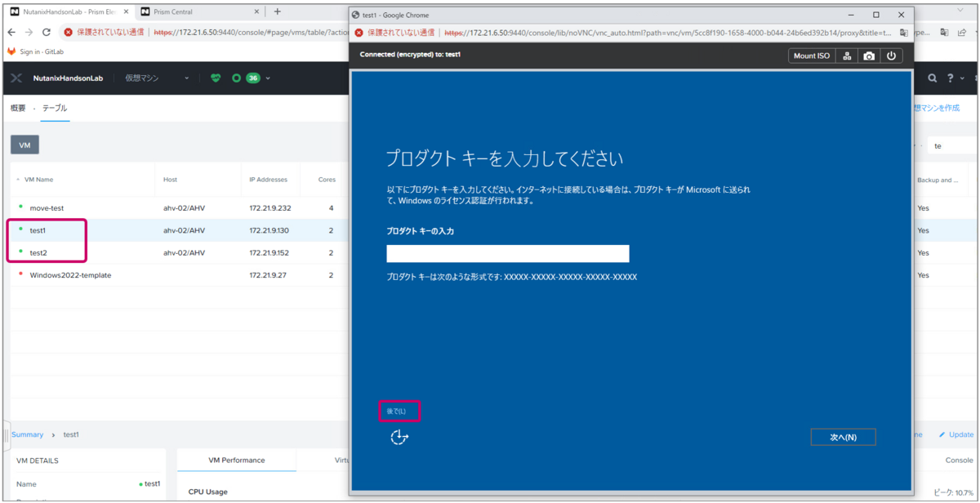Click the main window address bar URL

250,32
